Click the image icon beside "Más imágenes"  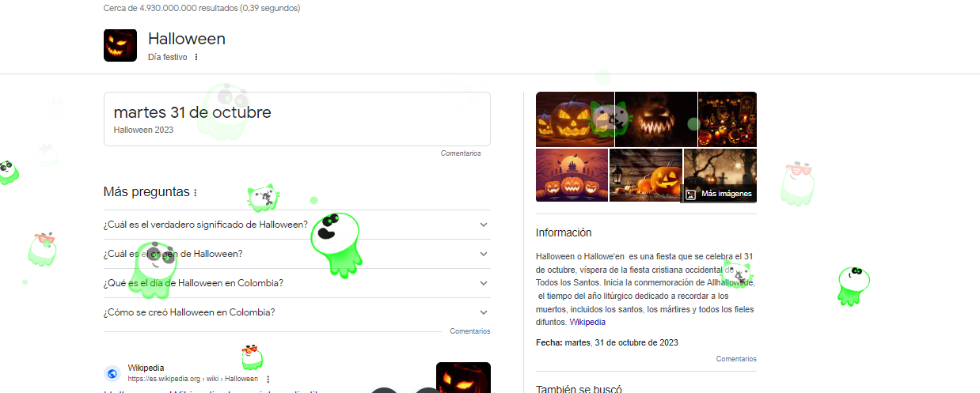(x=690, y=194)
